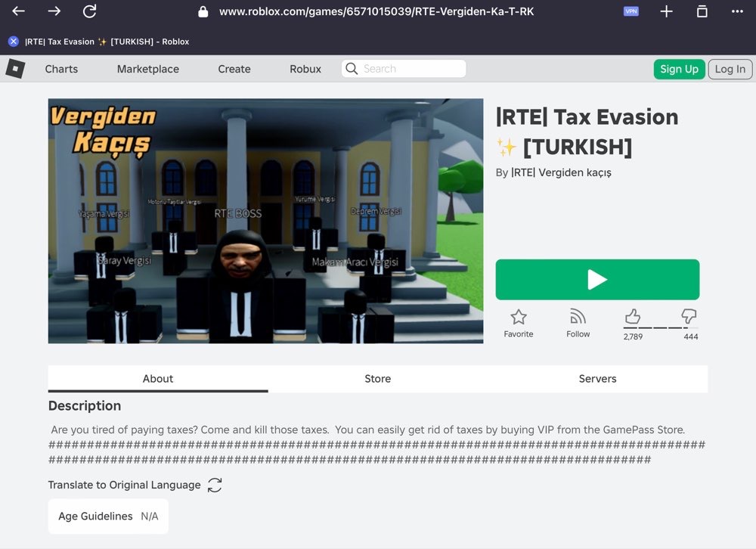Viewport: 756px width, 549px height.
Task: Open the browser three-dot menu
Action: 737,11
